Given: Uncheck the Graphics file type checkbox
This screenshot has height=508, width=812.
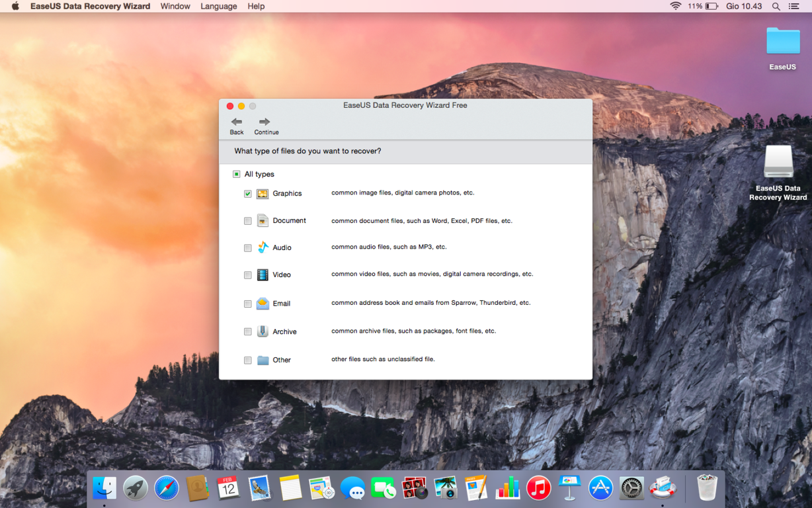Looking at the screenshot, I should click(x=247, y=194).
